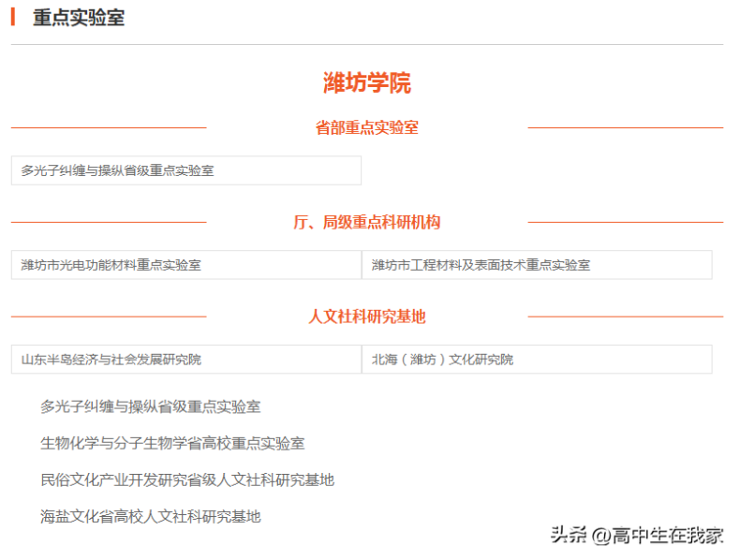
Task: Click 海盐文化省高校人文社科研究基地 line
Action: click(151, 516)
